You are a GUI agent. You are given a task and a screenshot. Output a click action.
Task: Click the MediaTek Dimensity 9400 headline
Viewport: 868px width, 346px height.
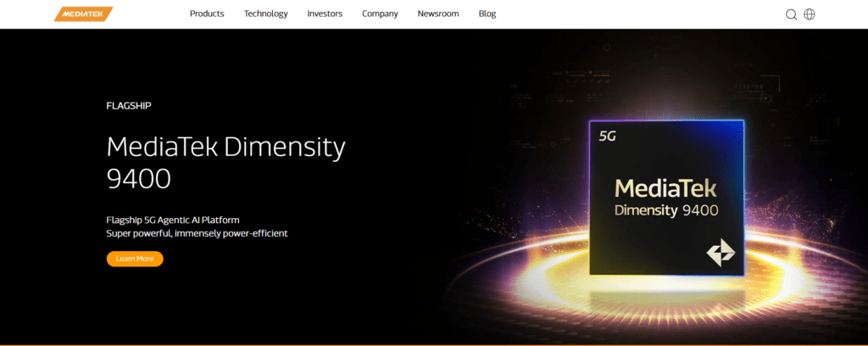(225, 163)
